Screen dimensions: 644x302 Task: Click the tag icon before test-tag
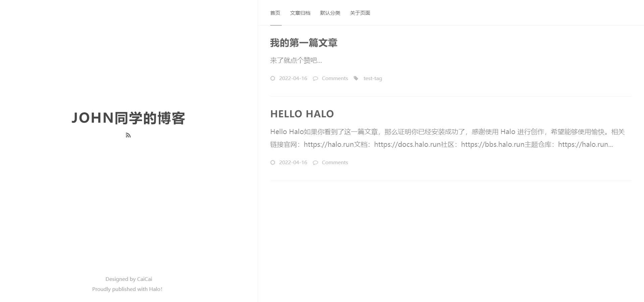(356, 78)
